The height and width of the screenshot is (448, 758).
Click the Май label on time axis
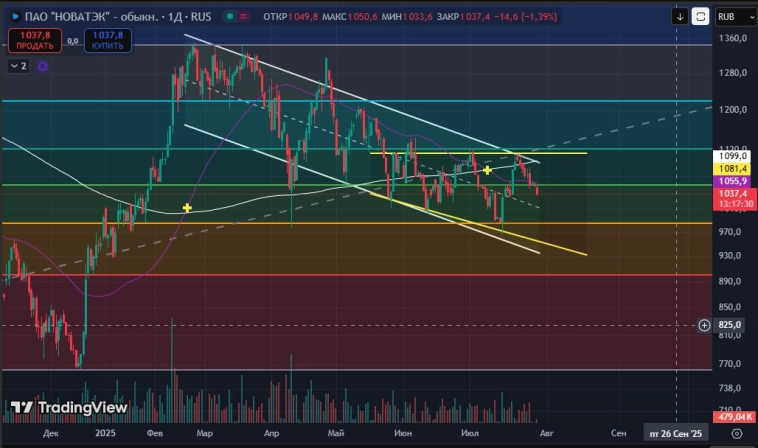(x=335, y=433)
